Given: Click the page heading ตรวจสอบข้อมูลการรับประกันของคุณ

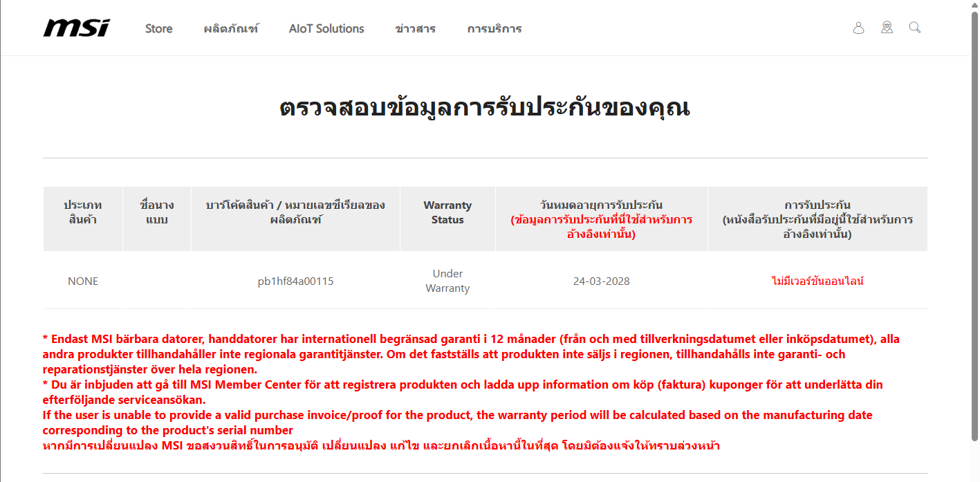Looking at the screenshot, I should point(485,109).
